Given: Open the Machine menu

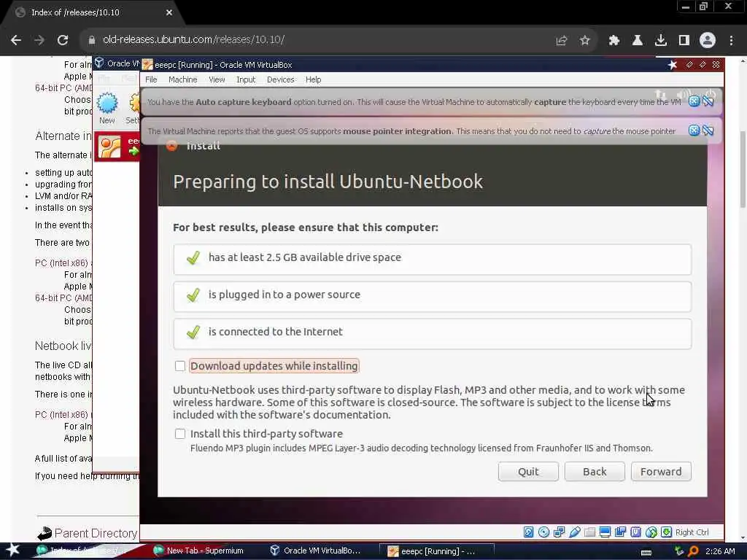Looking at the screenshot, I should click(183, 79).
